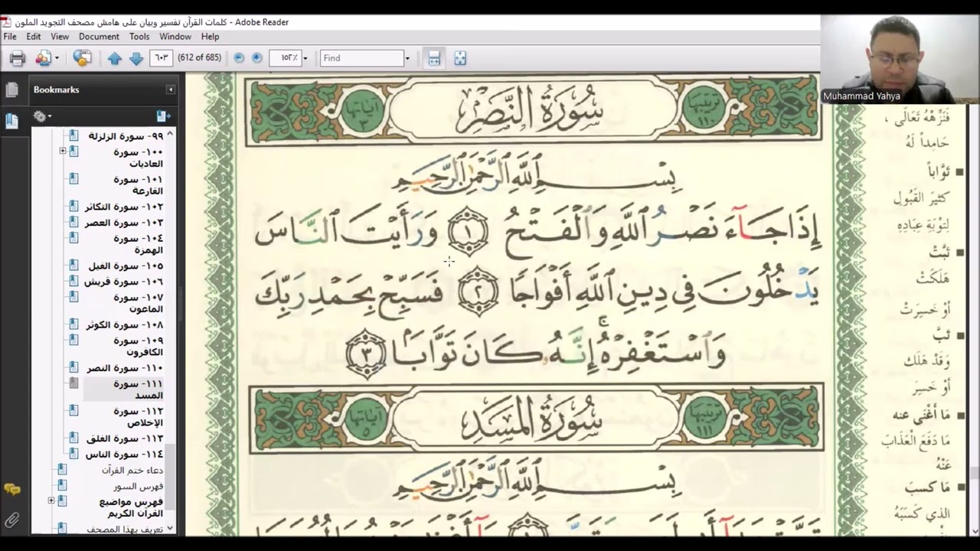
Task: Click bookmark icon beside سورة العصر
Action: 73,223
